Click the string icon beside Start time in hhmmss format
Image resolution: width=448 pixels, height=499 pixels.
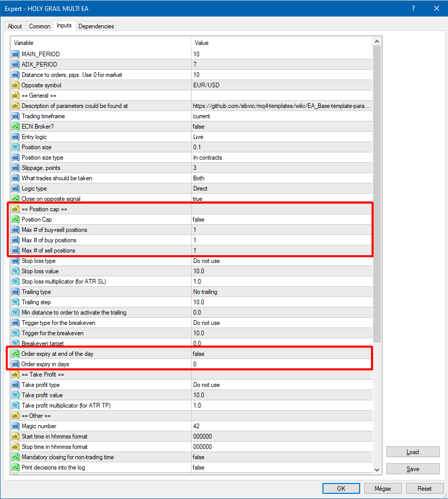pyautogui.click(x=16, y=436)
